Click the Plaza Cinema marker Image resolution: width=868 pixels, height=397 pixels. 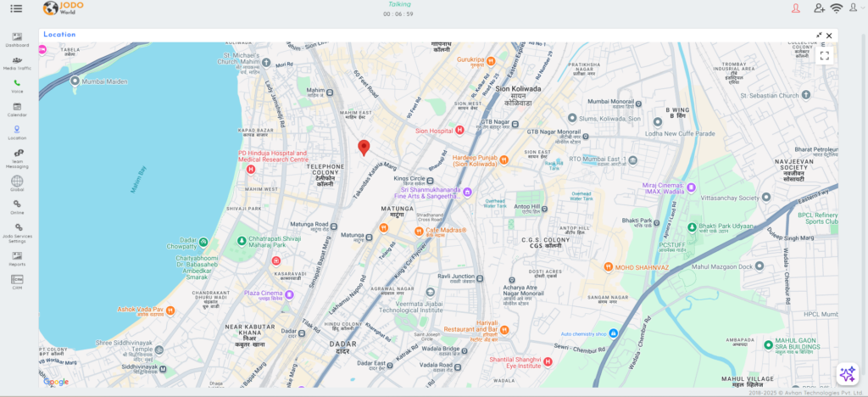(x=290, y=294)
